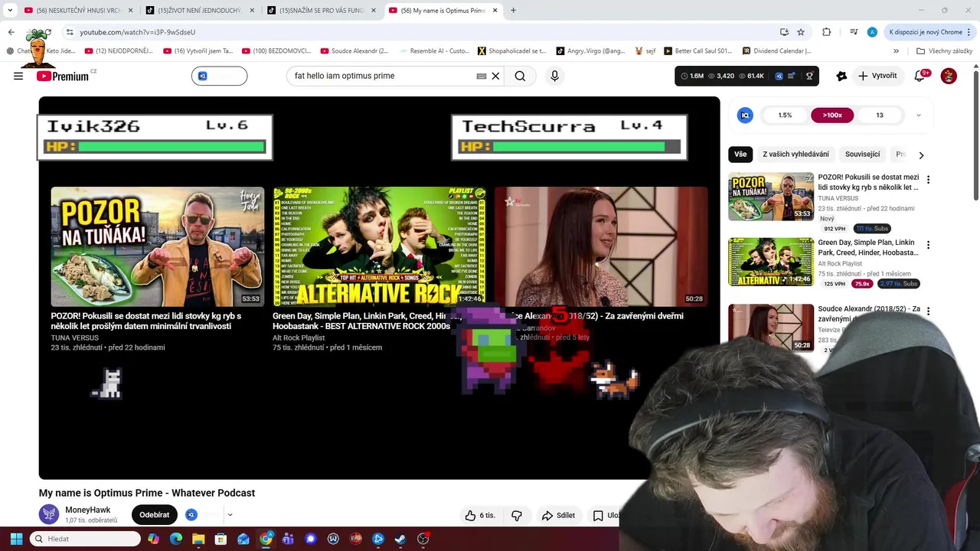
Task: Launch Steam from the taskbar
Action: pos(400,539)
